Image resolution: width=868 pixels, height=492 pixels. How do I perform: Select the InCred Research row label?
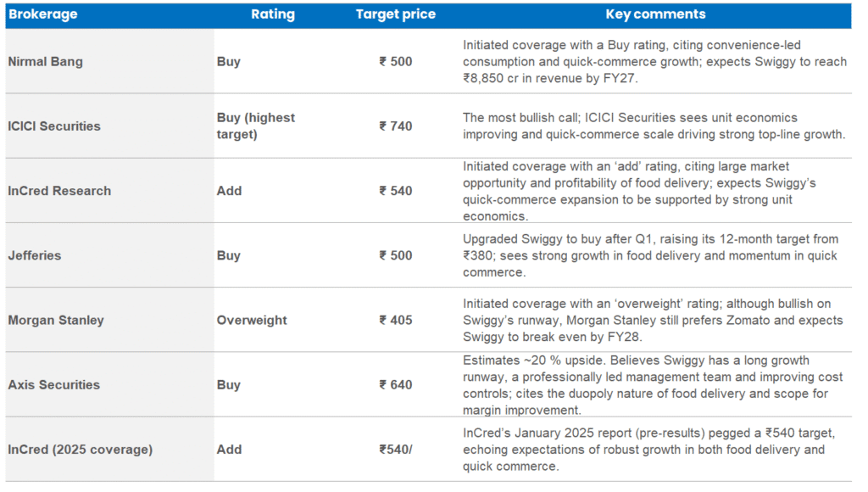(59, 191)
